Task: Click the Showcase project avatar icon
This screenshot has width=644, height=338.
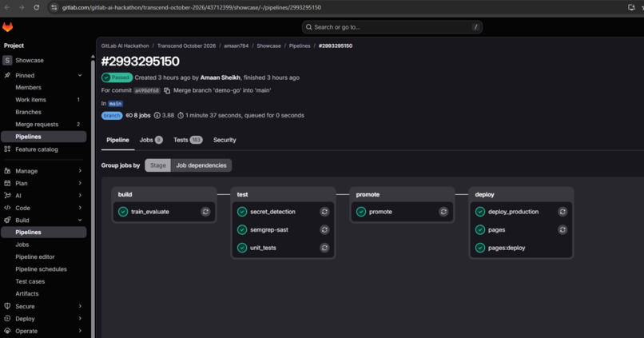Action: (7, 61)
